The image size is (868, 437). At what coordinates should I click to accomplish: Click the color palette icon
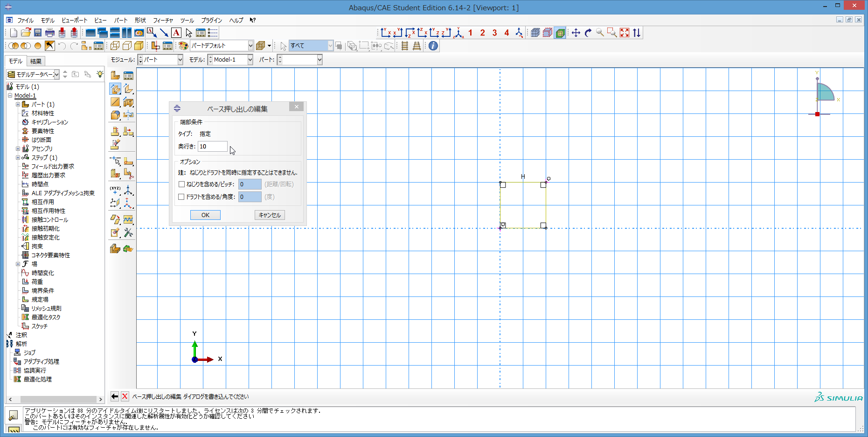point(183,46)
